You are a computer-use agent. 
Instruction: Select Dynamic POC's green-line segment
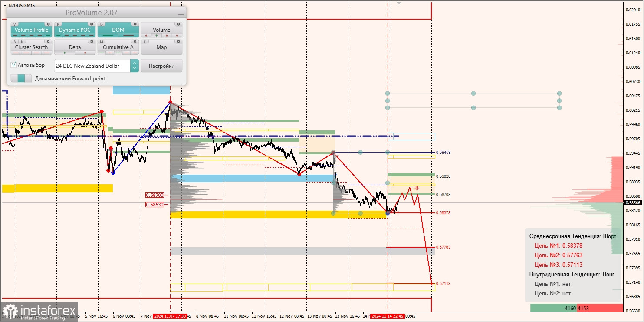[x=58, y=36]
